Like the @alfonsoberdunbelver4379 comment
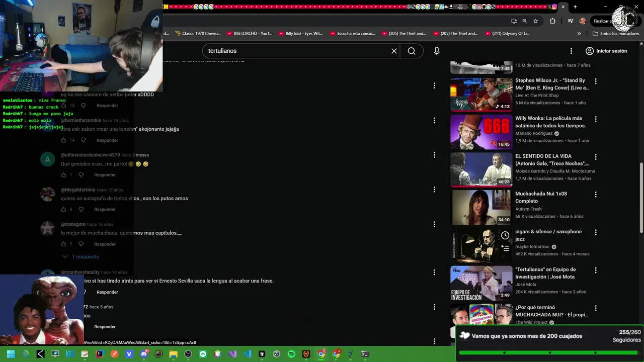644x362 pixels. tap(63, 175)
